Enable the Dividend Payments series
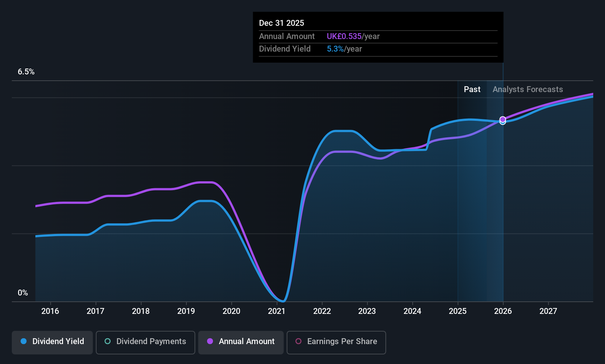 tap(146, 342)
